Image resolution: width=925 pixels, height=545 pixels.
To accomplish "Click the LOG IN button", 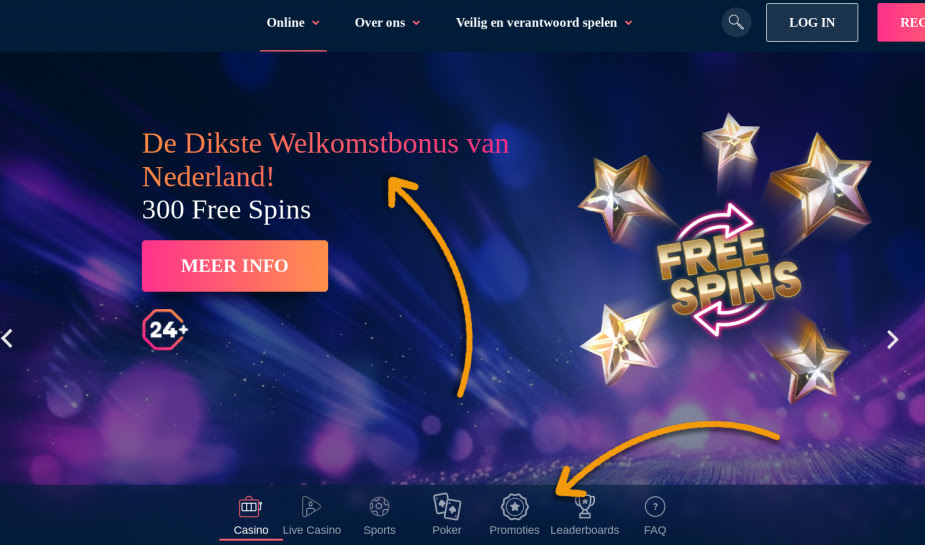I will tap(812, 22).
